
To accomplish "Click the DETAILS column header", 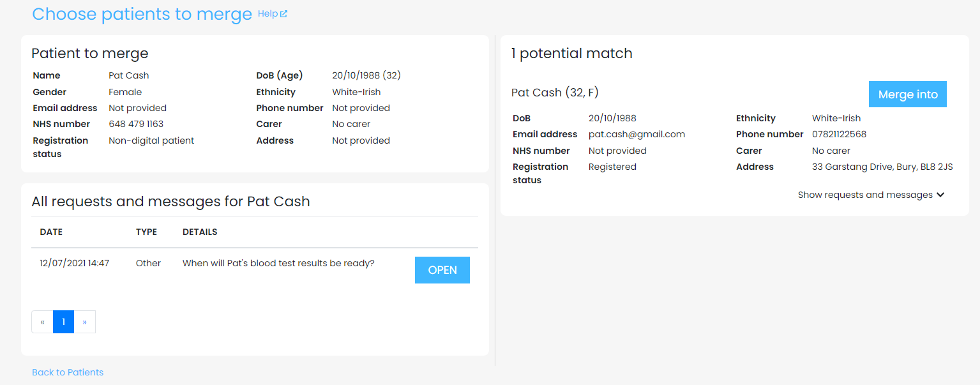I will coord(200,232).
